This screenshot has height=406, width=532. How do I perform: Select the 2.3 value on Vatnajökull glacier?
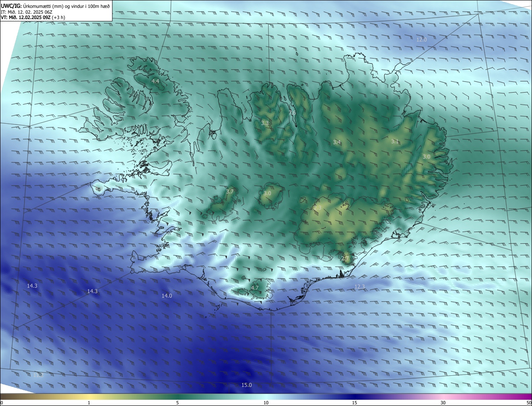318,207
